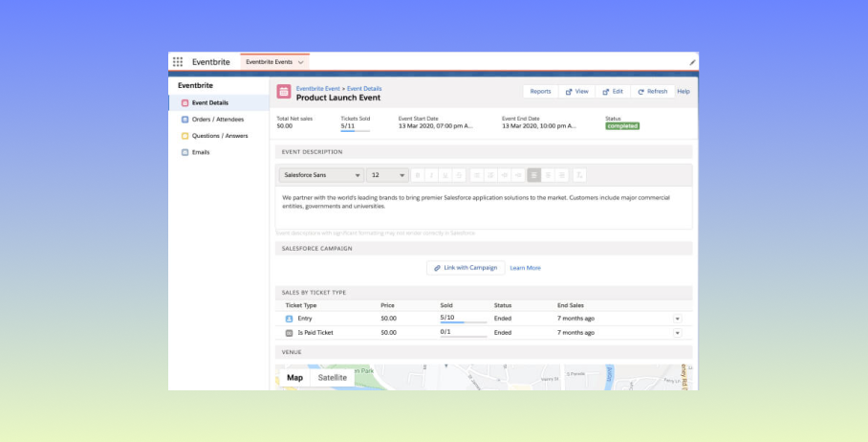Click the Edit button

click(x=613, y=92)
